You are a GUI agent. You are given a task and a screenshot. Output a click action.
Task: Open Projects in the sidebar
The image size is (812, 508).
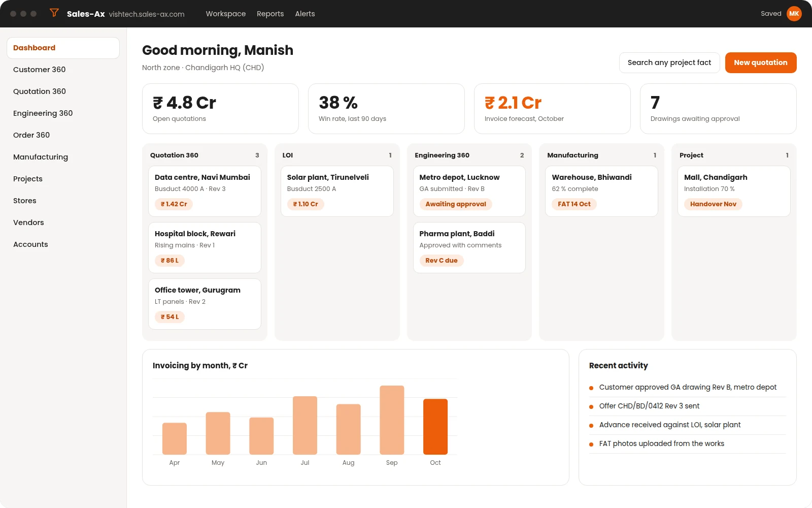pos(63,179)
